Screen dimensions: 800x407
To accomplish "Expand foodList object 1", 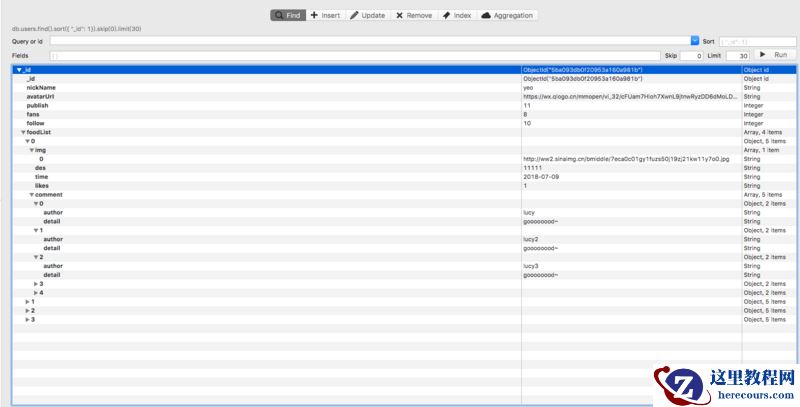I will click(x=28, y=301).
